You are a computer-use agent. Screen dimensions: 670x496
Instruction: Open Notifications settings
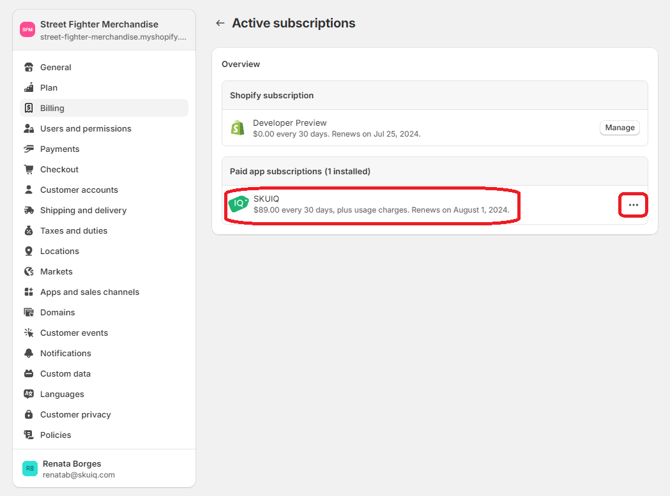click(104, 353)
